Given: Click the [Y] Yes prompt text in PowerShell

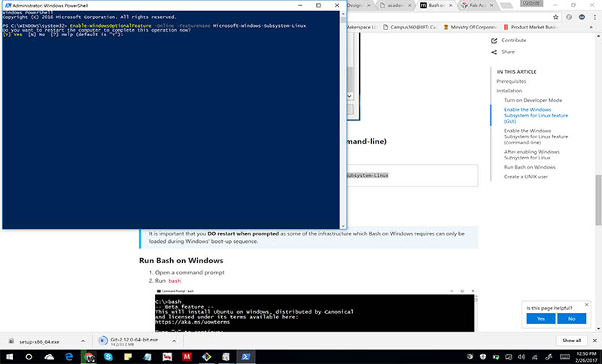Looking at the screenshot, I should point(12,35).
